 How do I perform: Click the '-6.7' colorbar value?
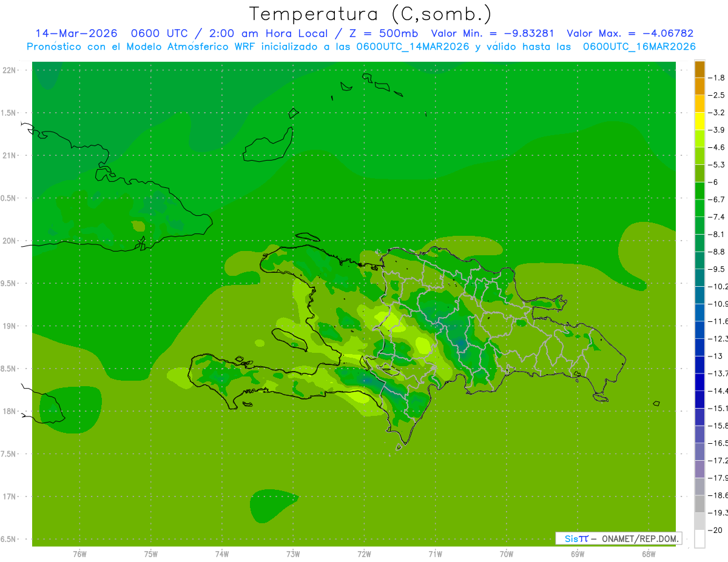click(717, 199)
